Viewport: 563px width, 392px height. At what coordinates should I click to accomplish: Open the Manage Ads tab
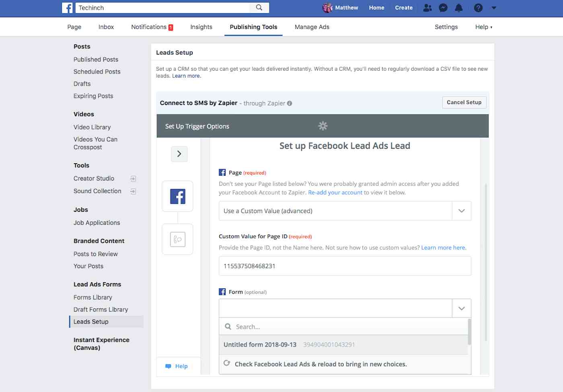click(x=312, y=27)
